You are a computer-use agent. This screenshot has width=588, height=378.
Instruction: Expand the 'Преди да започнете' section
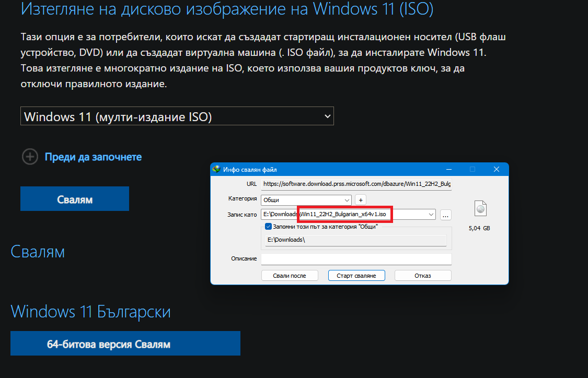point(30,157)
